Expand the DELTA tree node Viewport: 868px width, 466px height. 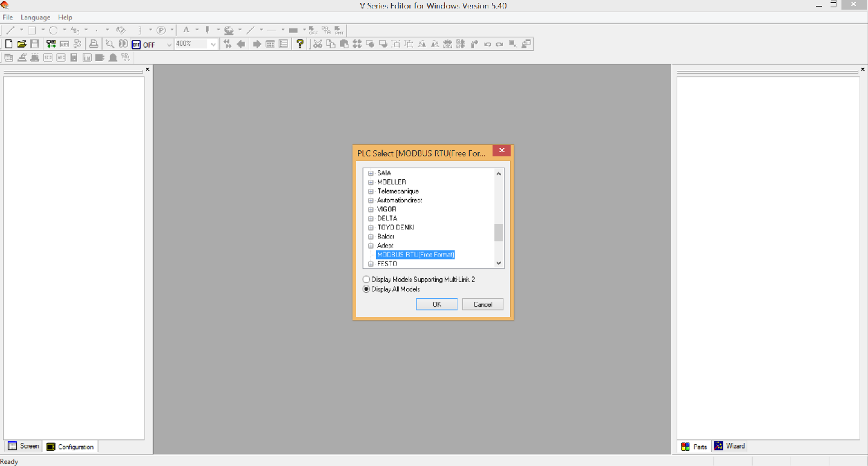coord(371,219)
